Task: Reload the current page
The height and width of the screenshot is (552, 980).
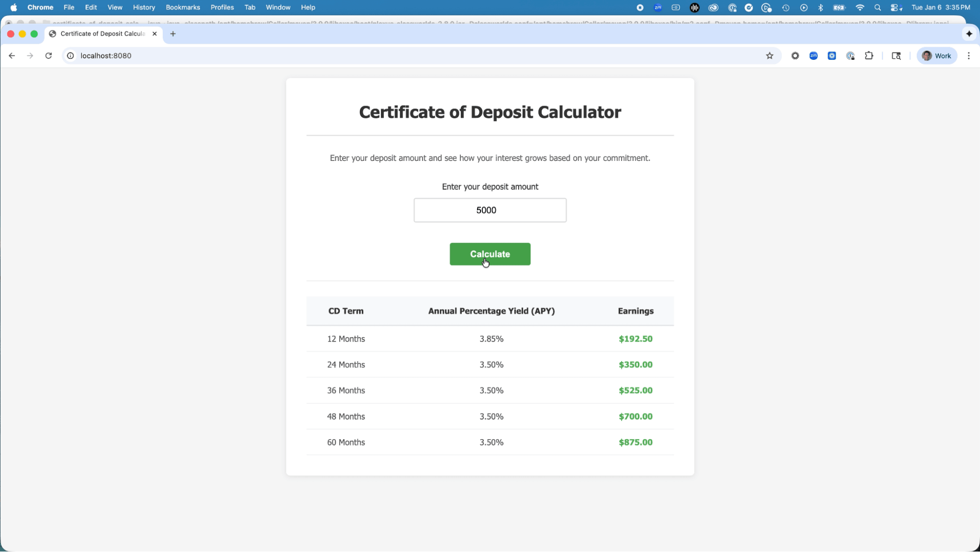Action: tap(49, 55)
